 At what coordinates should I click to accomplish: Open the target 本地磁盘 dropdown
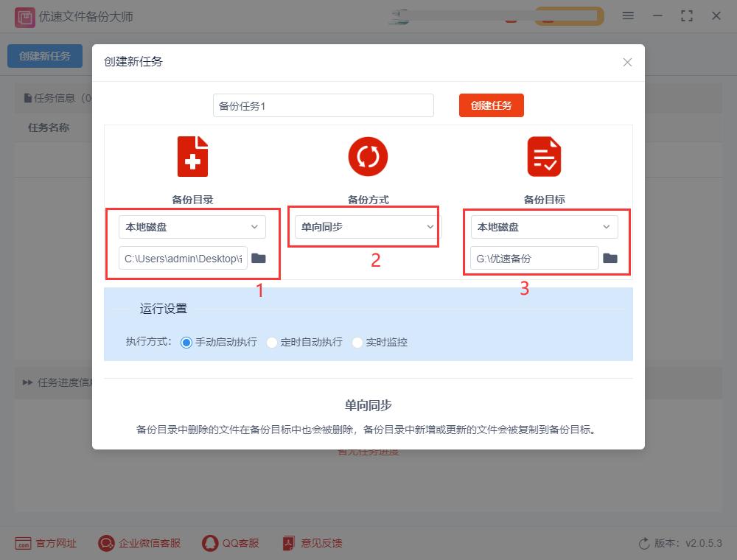click(x=544, y=226)
